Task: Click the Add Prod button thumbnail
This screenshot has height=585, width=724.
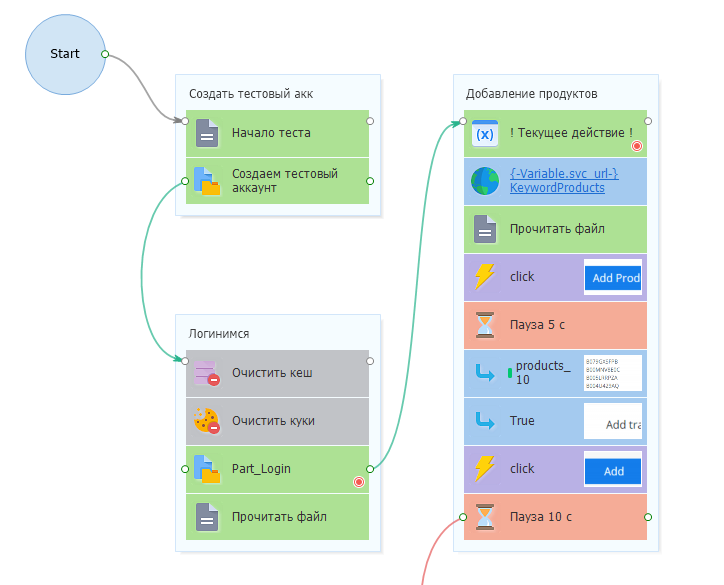Action: (x=612, y=277)
